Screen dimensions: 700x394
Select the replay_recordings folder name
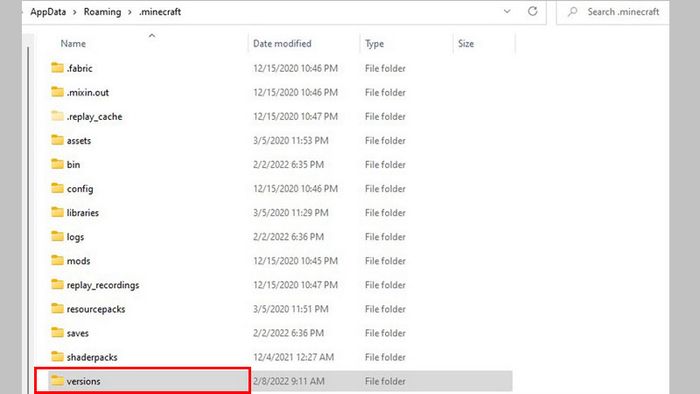click(103, 285)
